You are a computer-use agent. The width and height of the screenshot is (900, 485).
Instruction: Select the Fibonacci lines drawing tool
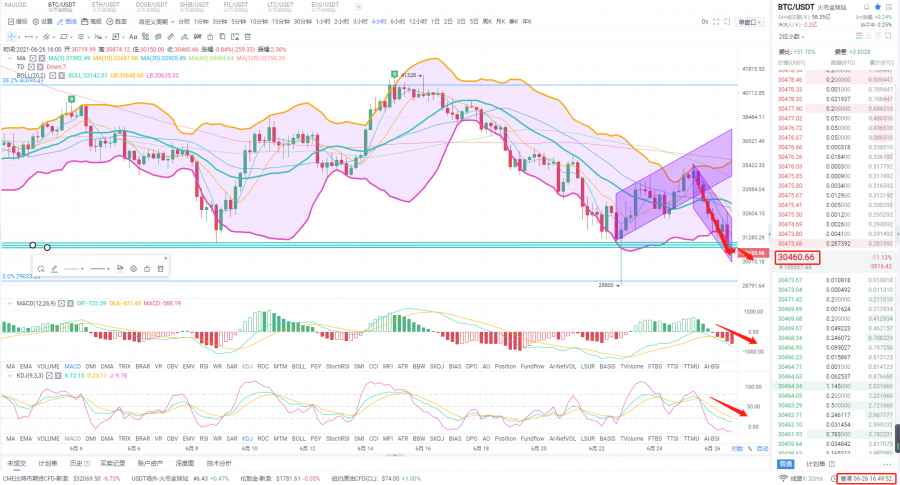pos(81,37)
